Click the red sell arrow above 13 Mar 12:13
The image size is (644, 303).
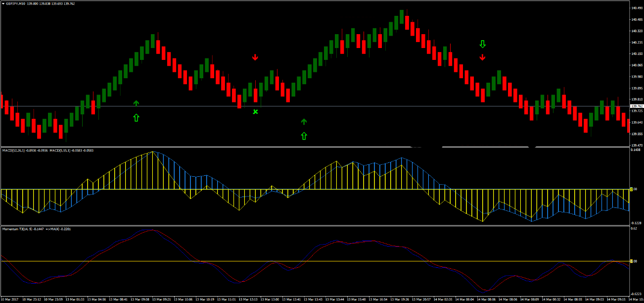[255, 57]
